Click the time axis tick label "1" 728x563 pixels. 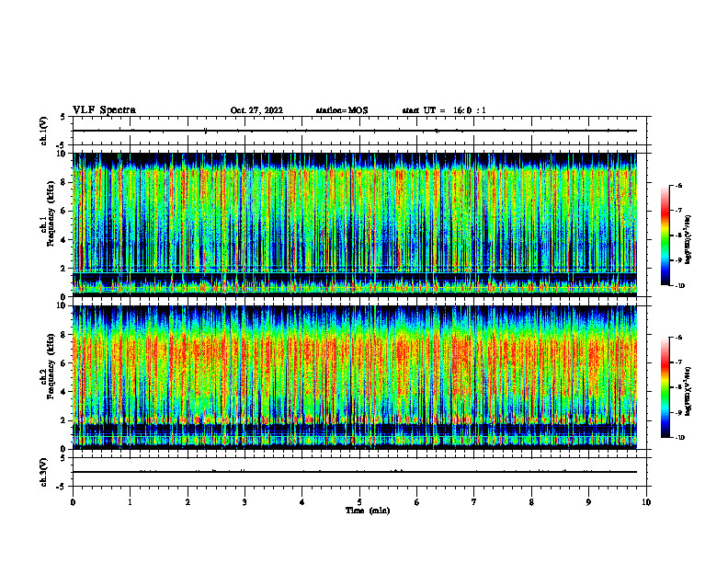tap(130, 502)
